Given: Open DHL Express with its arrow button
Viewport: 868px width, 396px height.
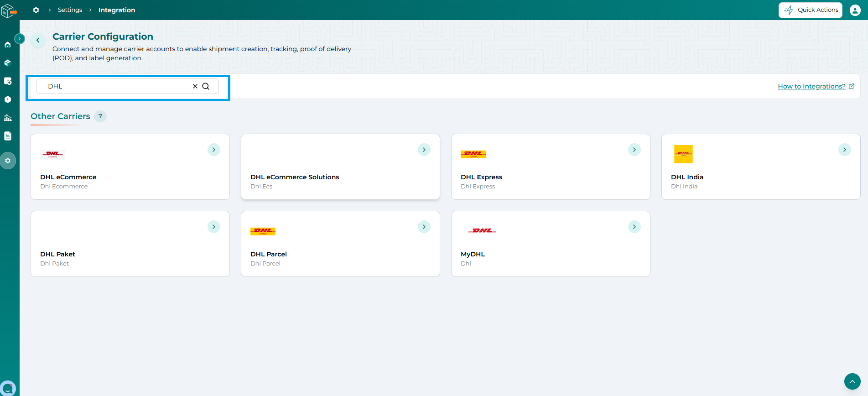Looking at the screenshot, I should (x=634, y=150).
